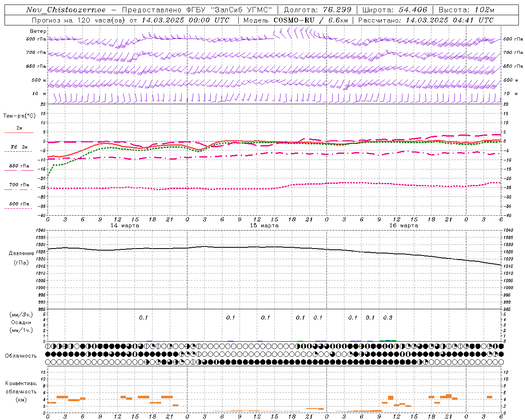Click the 'Высота: 102м' elevation text
The image size is (525, 420).
coord(466,10)
